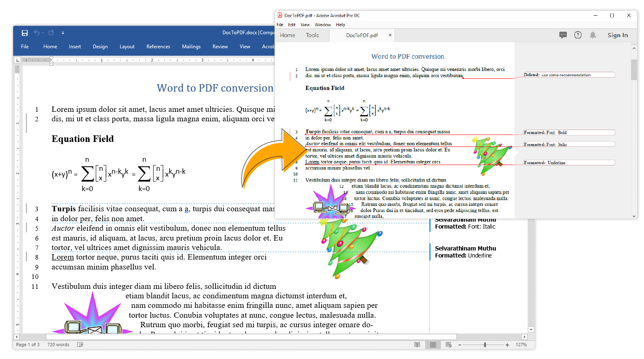The height and width of the screenshot is (359, 644).
Task: Switch to Print Layout view
Action: pyautogui.click(x=433, y=345)
